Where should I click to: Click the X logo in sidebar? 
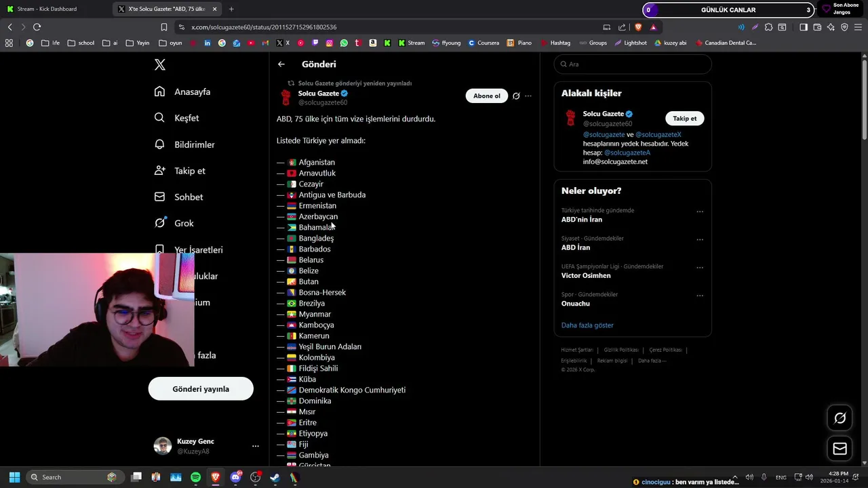(160, 65)
